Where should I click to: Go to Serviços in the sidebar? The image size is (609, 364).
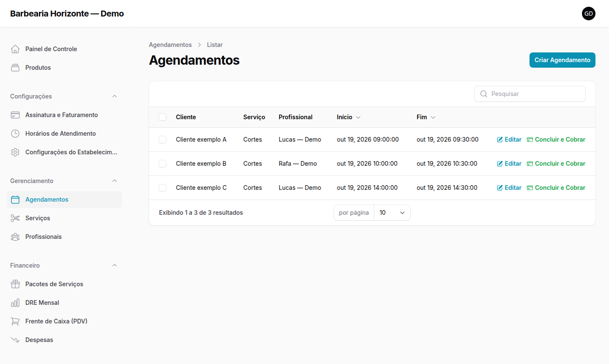pos(64,218)
